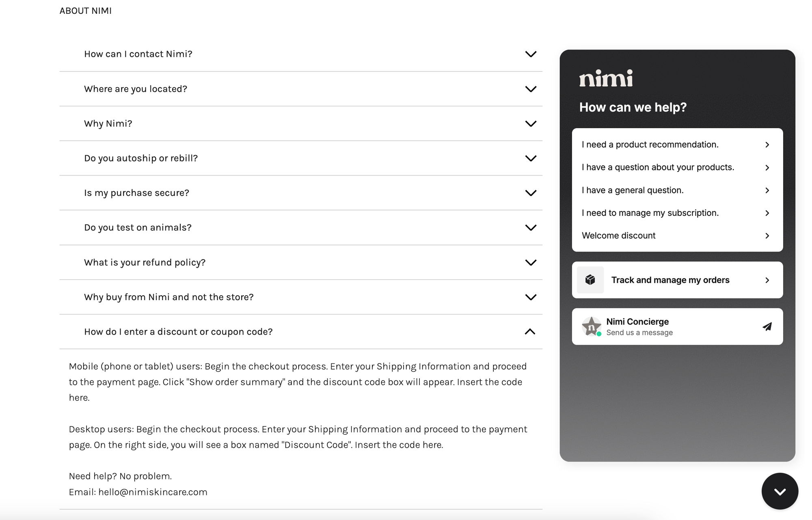Open Track and manage my orders
812x520 pixels.
click(x=670, y=280)
